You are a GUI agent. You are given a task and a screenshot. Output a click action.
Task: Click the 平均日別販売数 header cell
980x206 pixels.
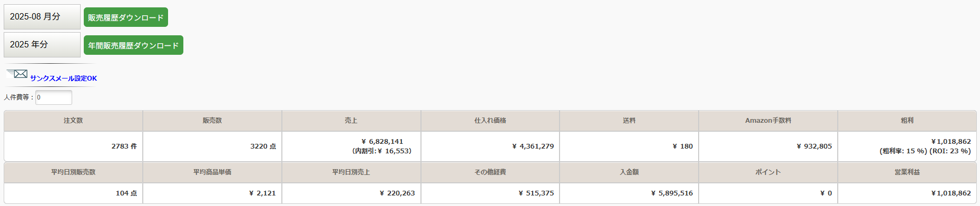click(x=73, y=172)
